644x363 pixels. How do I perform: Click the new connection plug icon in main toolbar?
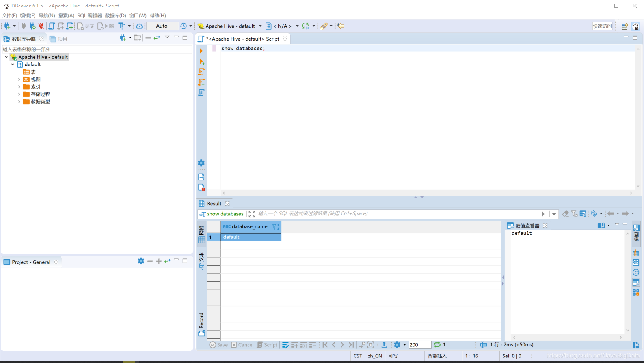point(7,26)
